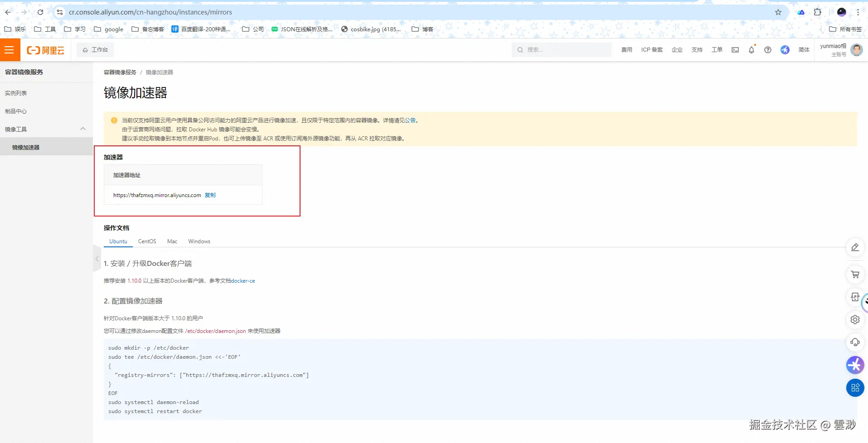
Task: Switch language via 简体
Action: (x=804, y=50)
